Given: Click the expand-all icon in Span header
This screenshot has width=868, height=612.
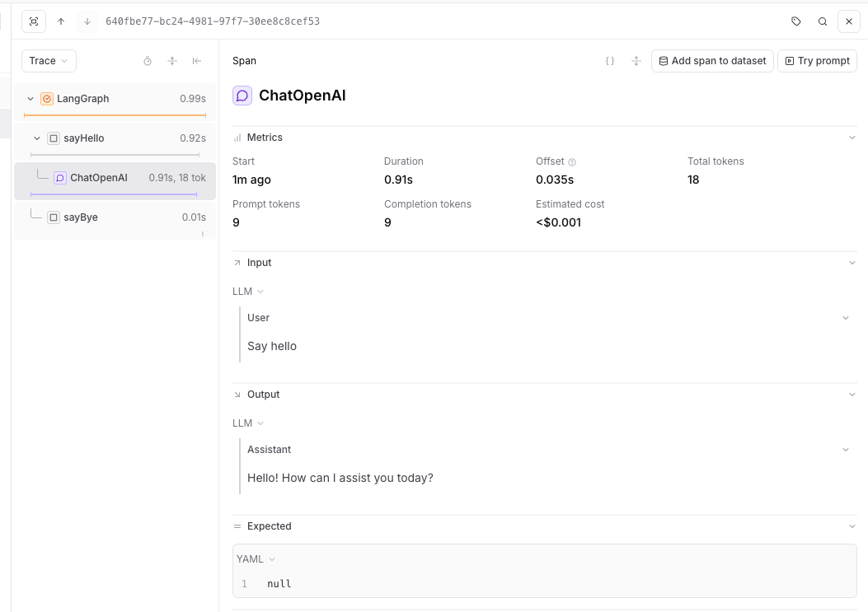Looking at the screenshot, I should pyautogui.click(x=636, y=61).
